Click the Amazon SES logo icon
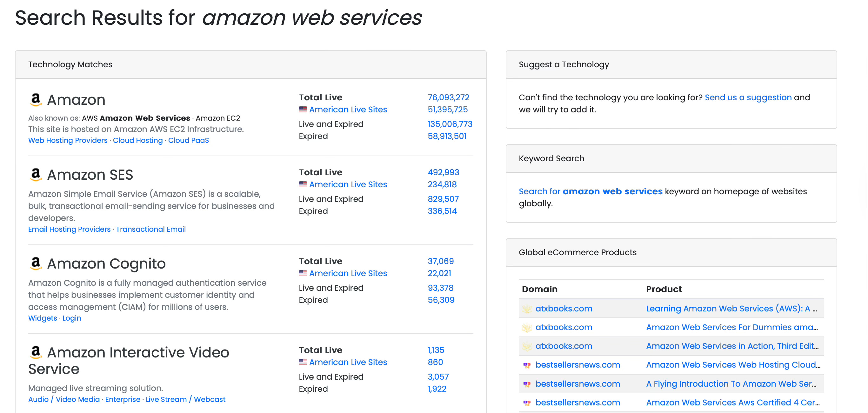Viewport: 868px width, 413px height. pyautogui.click(x=35, y=175)
